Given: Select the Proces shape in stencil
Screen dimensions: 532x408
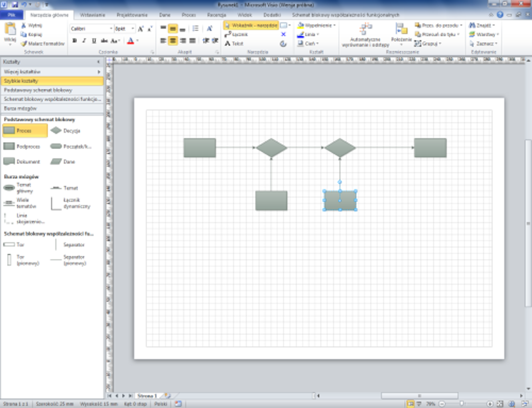Looking at the screenshot, I should [25, 130].
